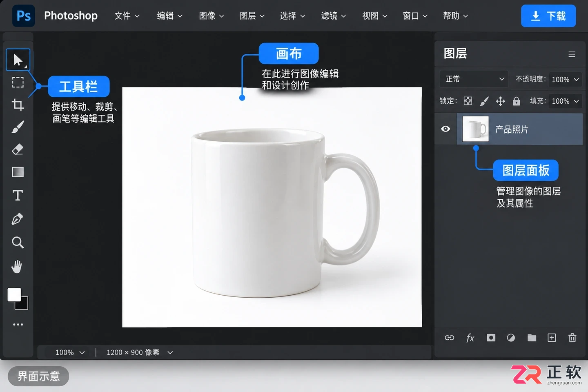Open the 正常 blend mode dropdown
Image resolution: width=588 pixels, height=392 pixels.
pos(474,79)
